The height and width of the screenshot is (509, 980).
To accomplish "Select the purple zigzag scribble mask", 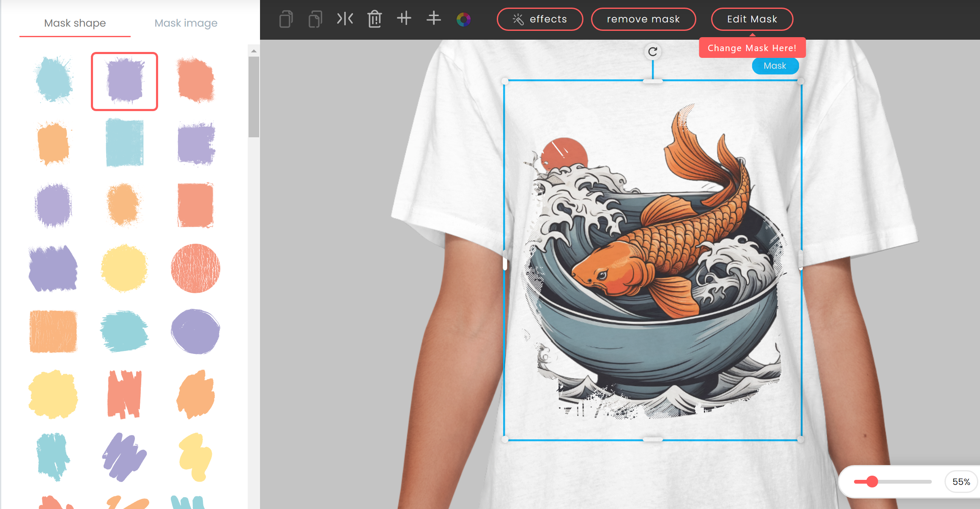I will point(124,457).
